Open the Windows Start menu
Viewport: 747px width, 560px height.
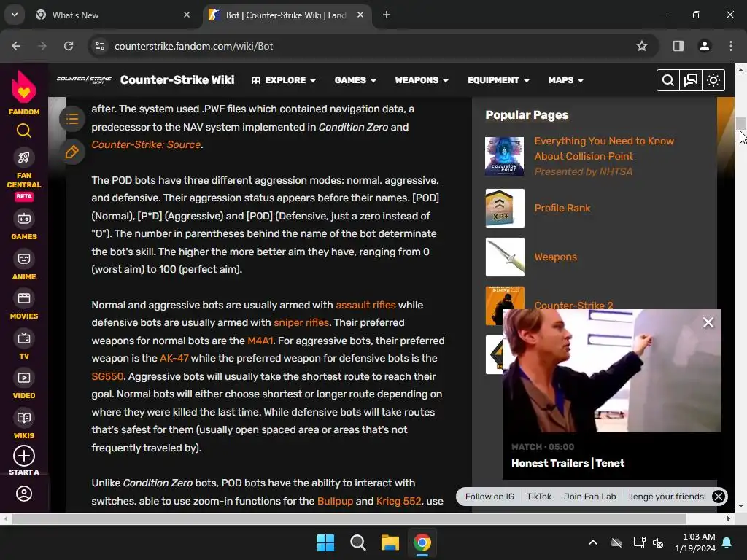(326, 542)
